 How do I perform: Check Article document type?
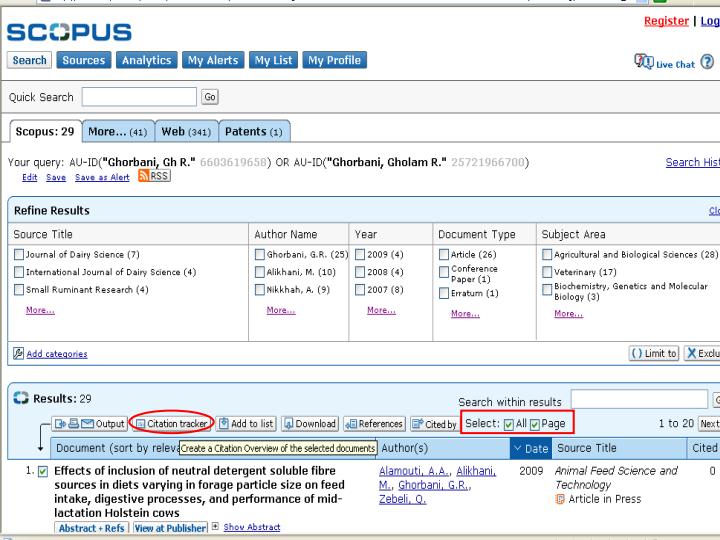click(444, 254)
